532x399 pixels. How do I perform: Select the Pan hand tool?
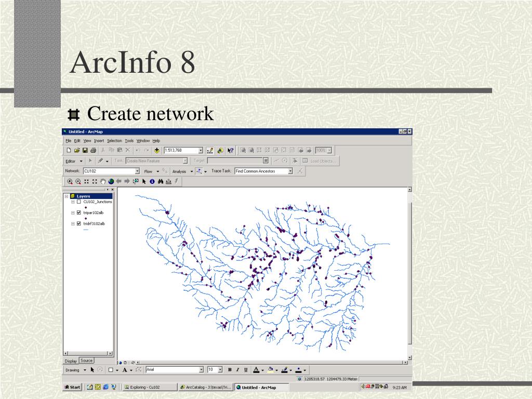(103, 181)
